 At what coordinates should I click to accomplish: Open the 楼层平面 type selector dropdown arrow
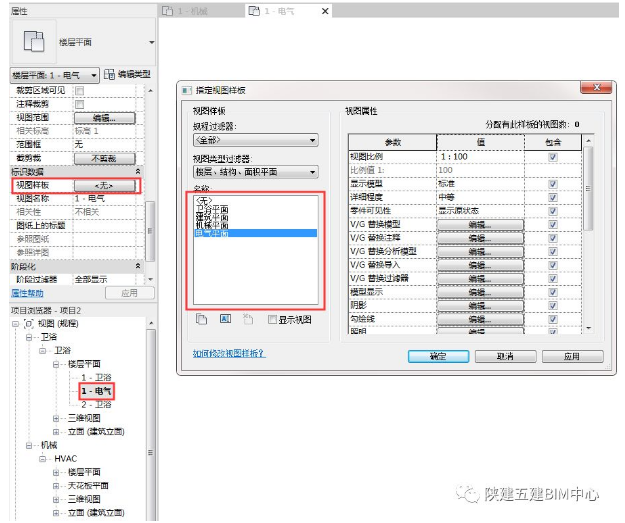(151, 42)
